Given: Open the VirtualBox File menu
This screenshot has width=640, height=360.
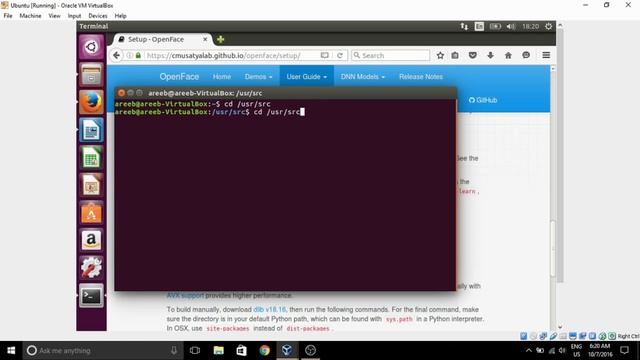Looking at the screenshot, I should coord(8,16).
